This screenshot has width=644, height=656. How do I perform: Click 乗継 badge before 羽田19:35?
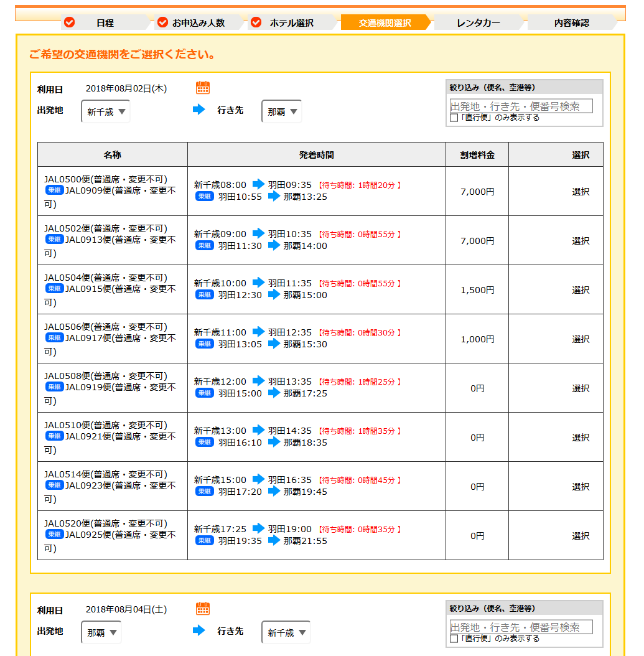(205, 540)
